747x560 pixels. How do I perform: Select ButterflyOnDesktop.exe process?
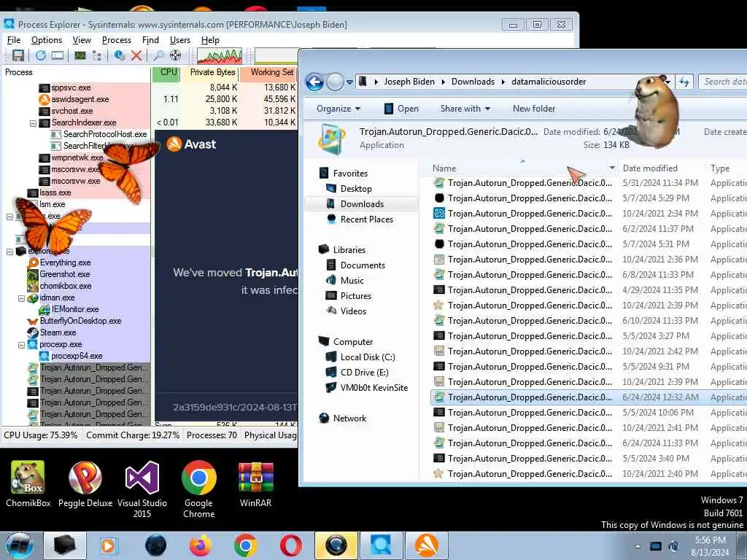tap(80, 321)
